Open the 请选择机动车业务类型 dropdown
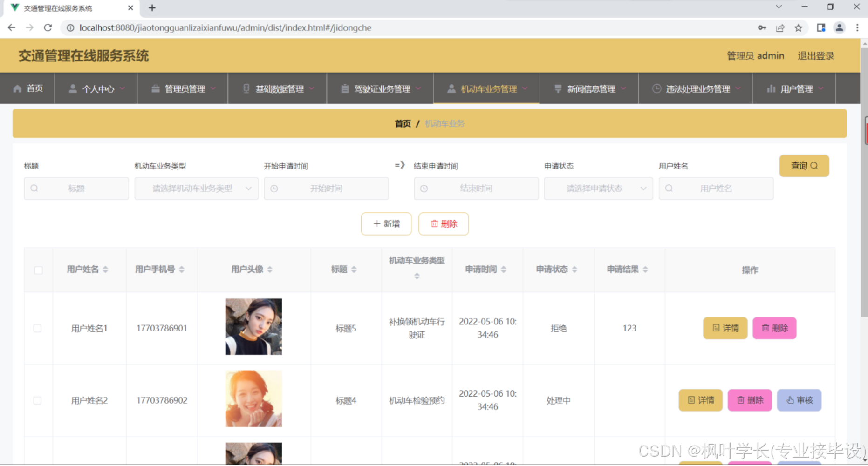The height and width of the screenshot is (466, 868). pos(197,189)
